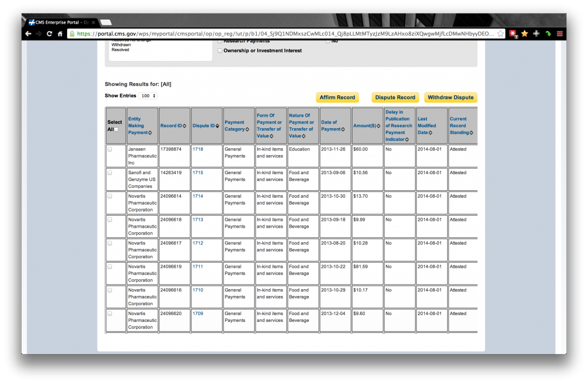Viewport: 588px width, 384px height.
Task: Close the CMS Enterprise Portal tab
Action: point(94,22)
